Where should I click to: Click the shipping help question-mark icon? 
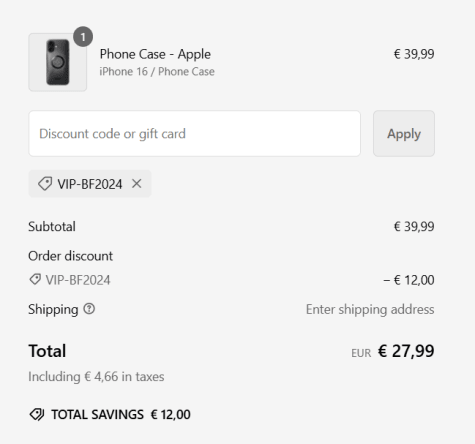pyautogui.click(x=89, y=309)
